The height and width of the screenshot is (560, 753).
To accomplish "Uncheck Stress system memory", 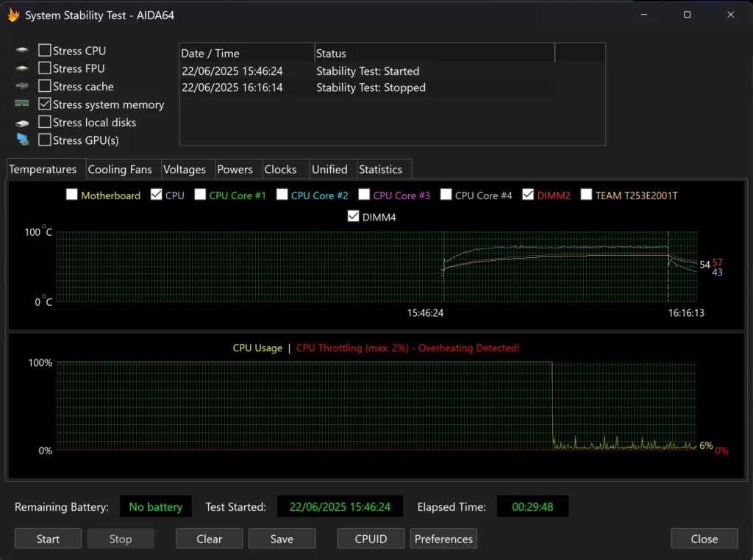I will click(x=45, y=104).
